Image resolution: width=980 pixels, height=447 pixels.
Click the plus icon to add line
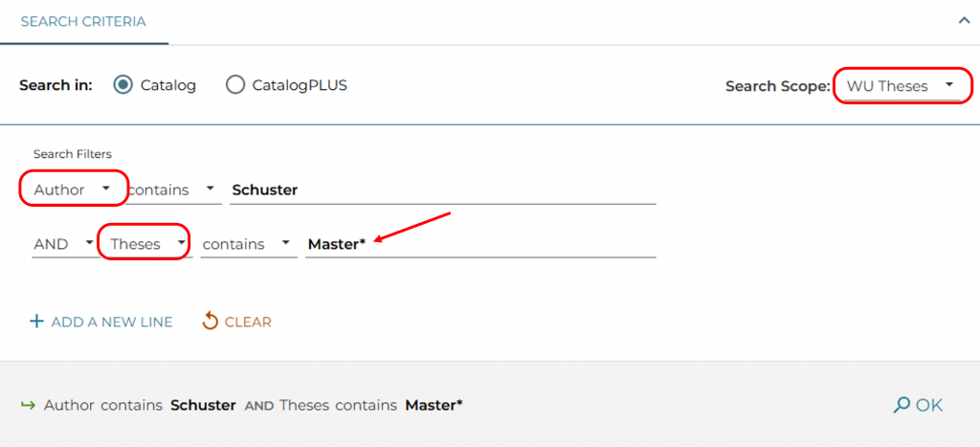point(37,322)
